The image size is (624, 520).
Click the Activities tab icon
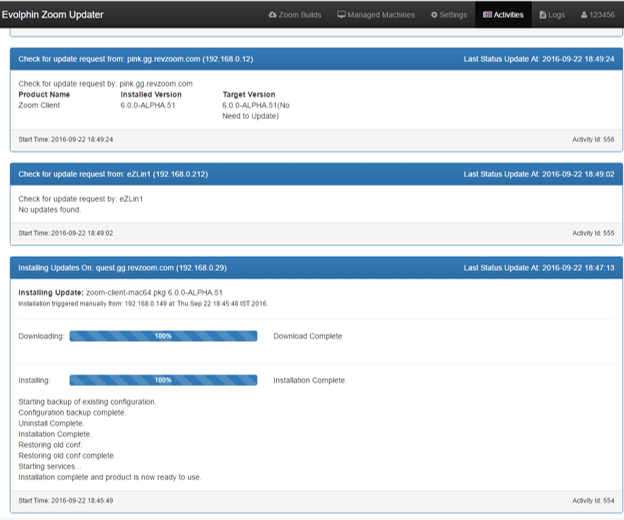[x=487, y=15]
